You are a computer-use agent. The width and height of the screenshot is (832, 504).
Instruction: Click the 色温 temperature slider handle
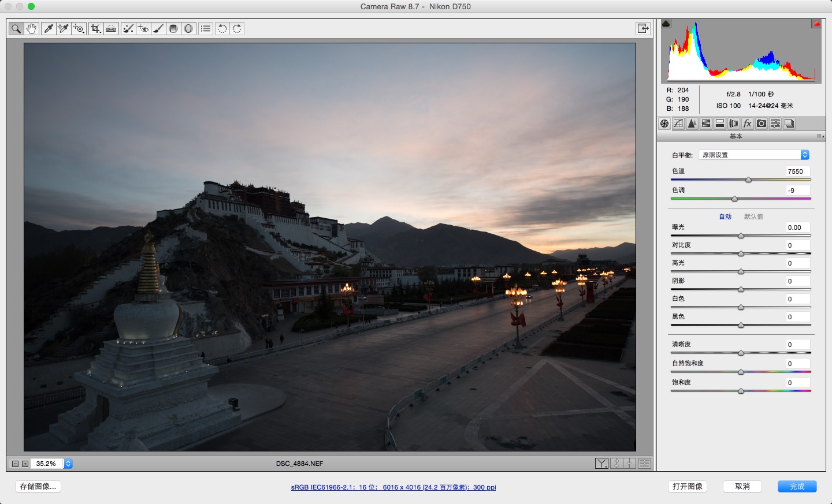pyautogui.click(x=749, y=180)
